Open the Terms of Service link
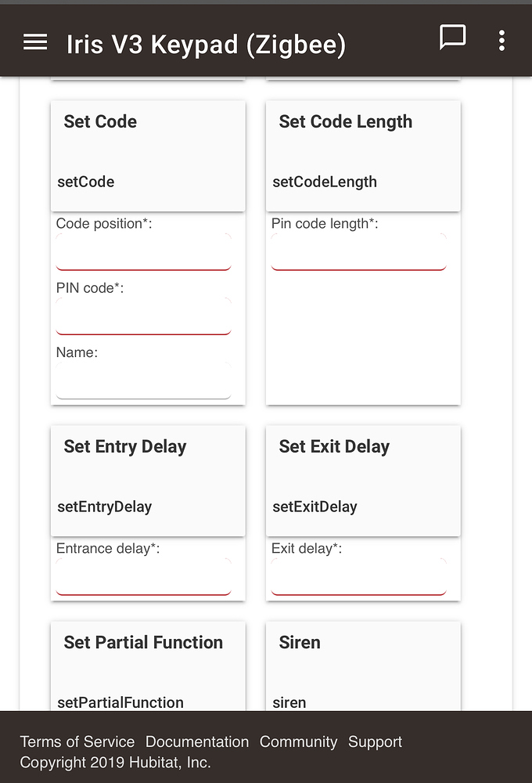 click(x=77, y=742)
